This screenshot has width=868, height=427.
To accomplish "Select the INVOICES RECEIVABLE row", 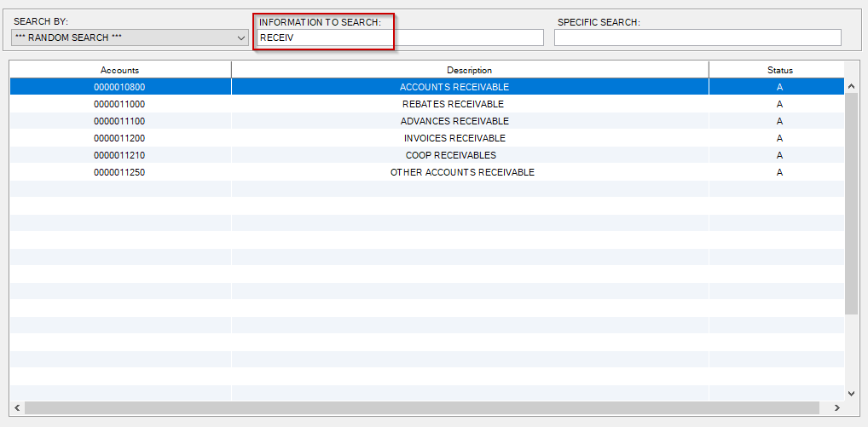I will click(x=454, y=138).
